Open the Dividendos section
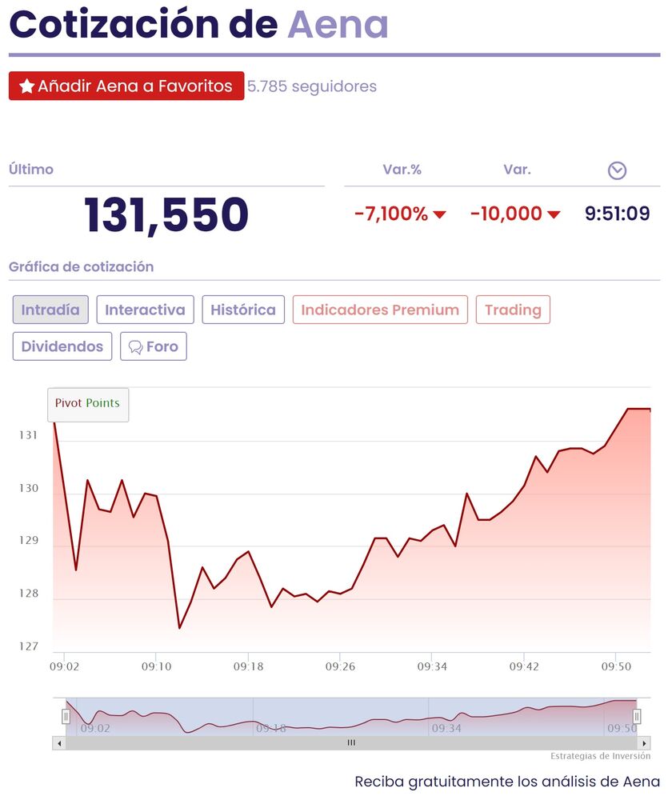This screenshot has height=800, width=672. point(62,346)
